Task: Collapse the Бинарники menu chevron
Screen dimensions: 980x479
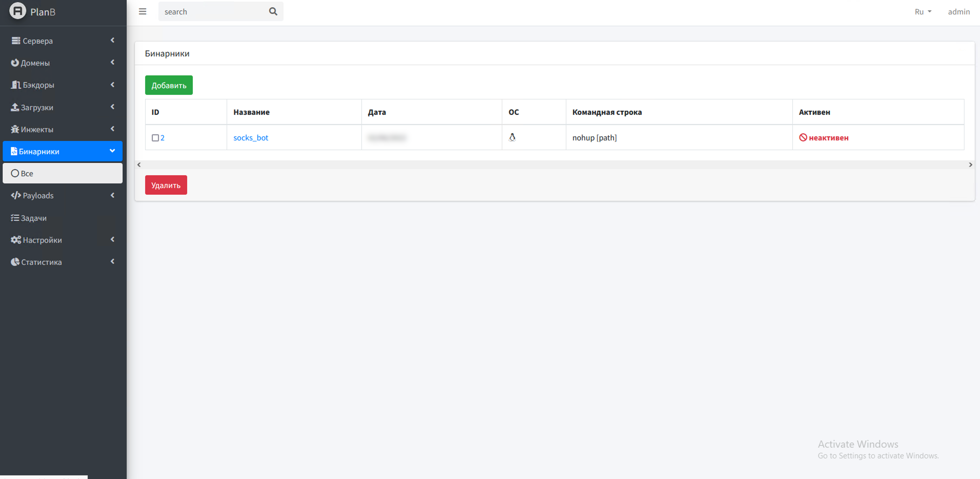Action: click(x=112, y=151)
